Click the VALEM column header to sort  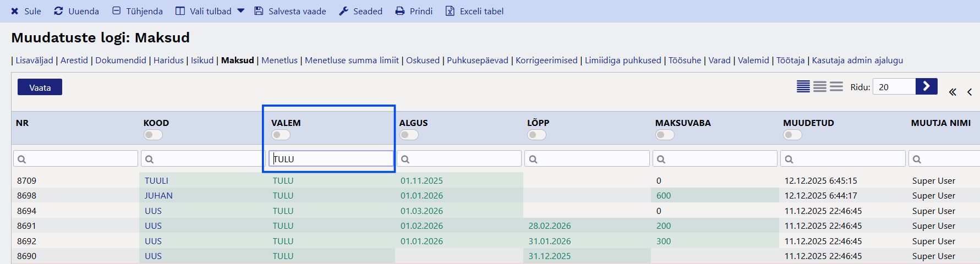click(x=286, y=123)
